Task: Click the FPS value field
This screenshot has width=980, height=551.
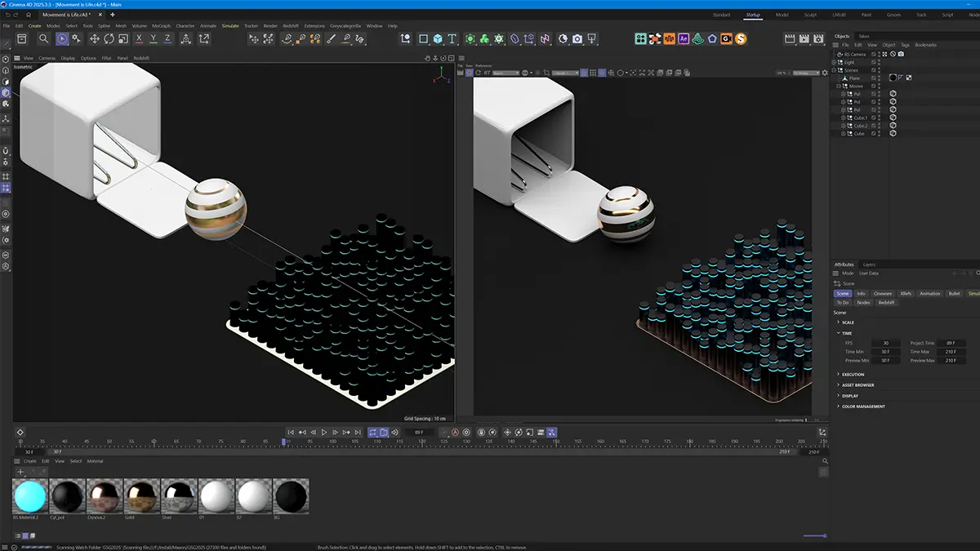Action: [x=885, y=343]
